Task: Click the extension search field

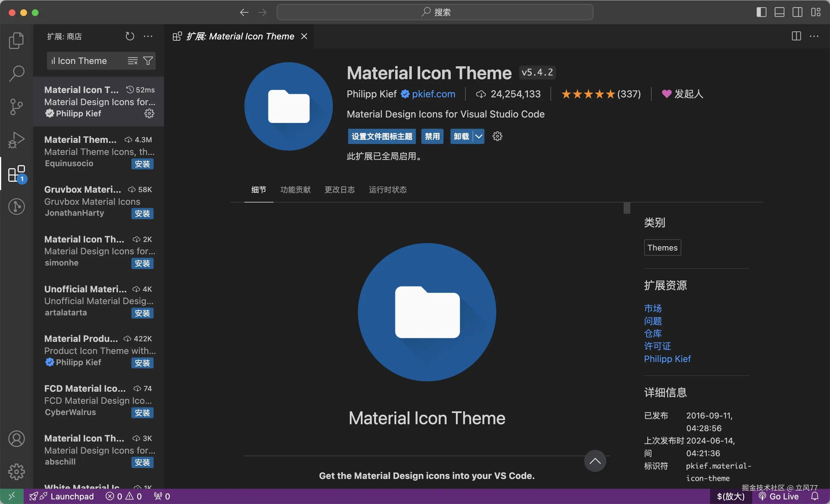Action: pyautogui.click(x=87, y=60)
